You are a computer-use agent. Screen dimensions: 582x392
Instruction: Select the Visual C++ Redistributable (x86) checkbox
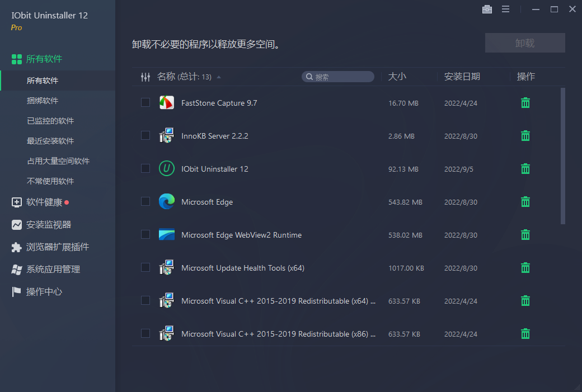click(145, 333)
